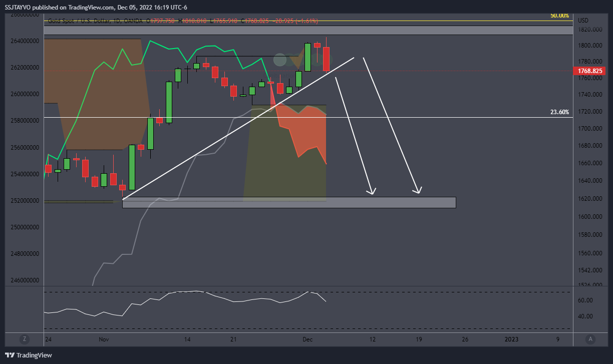This screenshot has width=613, height=364.
Task: Click the 2023 label on time axis
Action: (x=511, y=339)
